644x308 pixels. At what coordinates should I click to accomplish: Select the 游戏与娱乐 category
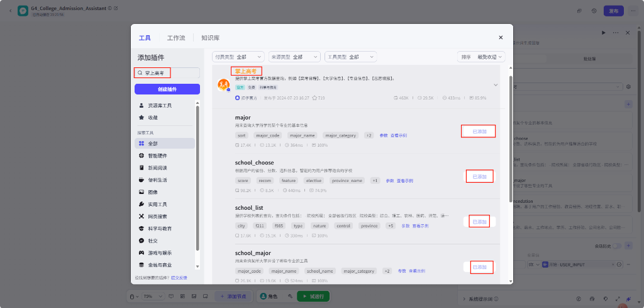(x=165, y=253)
